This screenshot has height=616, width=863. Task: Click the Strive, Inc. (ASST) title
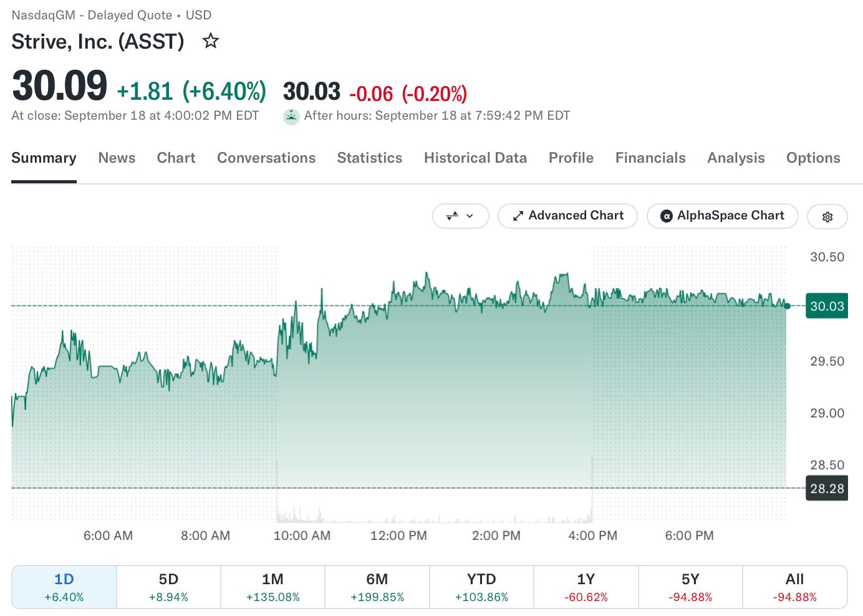point(98,42)
